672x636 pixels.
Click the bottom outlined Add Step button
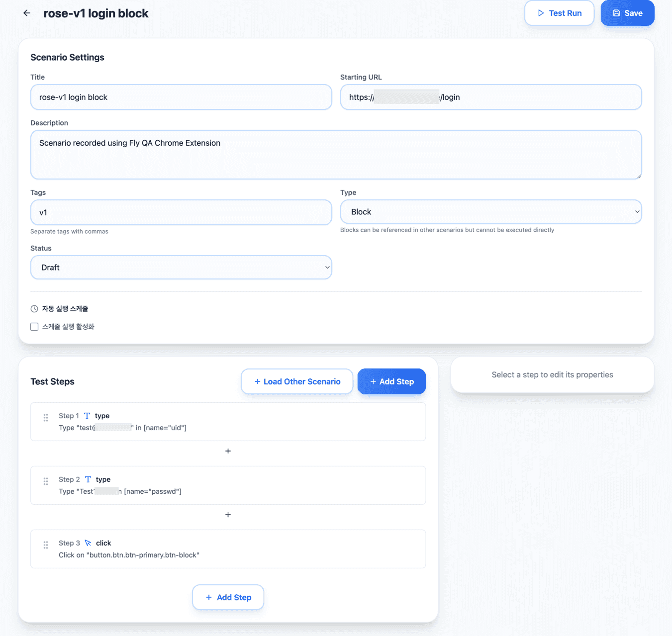pos(228,597)
